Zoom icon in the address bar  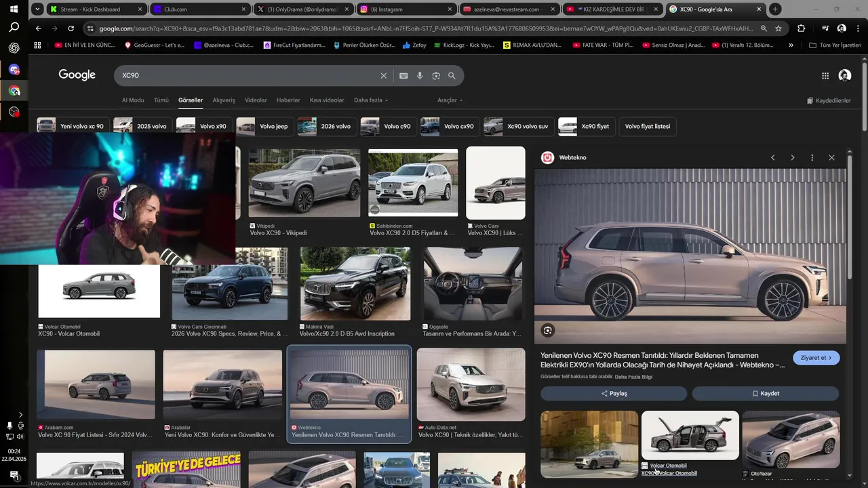coord(764,28)
